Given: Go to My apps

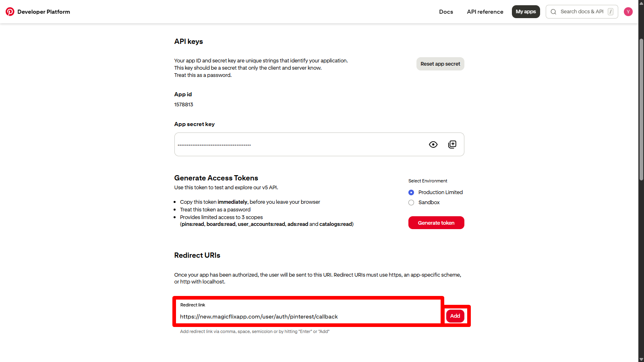Looking at the screenshot, I should point(526,12).
